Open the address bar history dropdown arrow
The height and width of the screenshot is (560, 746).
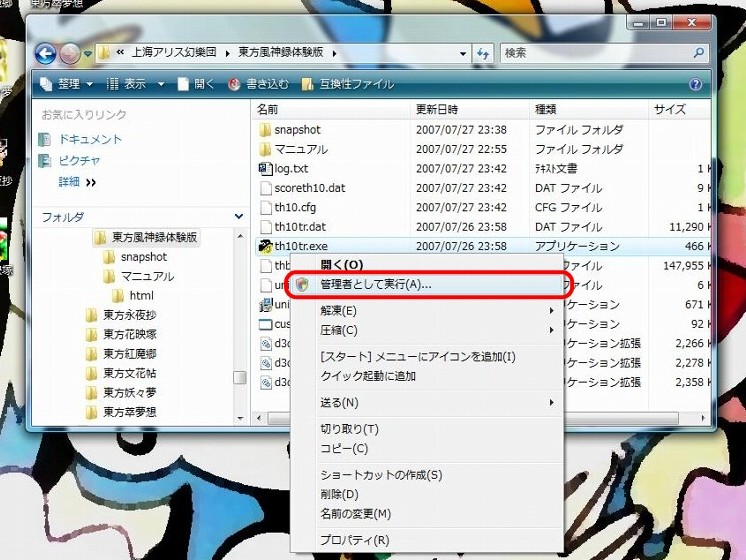[462, 54]
